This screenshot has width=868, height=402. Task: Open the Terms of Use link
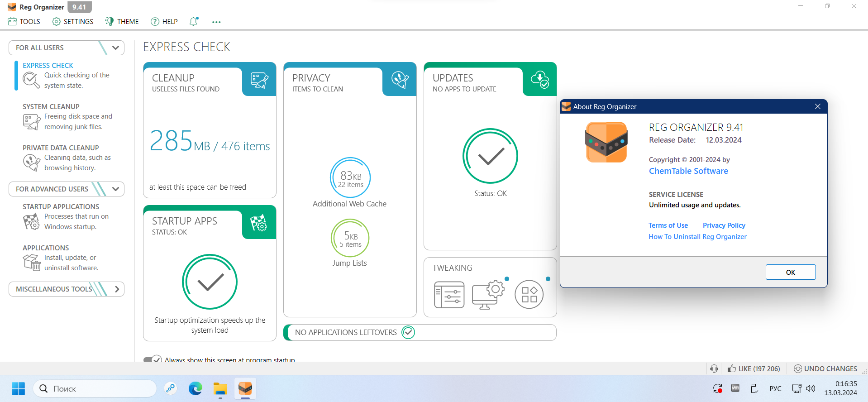tap(668, 225)
